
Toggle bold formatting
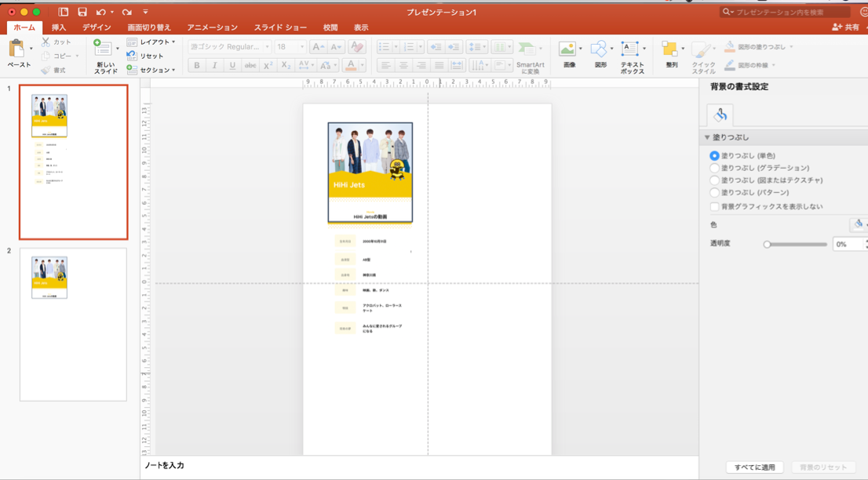coord(196,65)
